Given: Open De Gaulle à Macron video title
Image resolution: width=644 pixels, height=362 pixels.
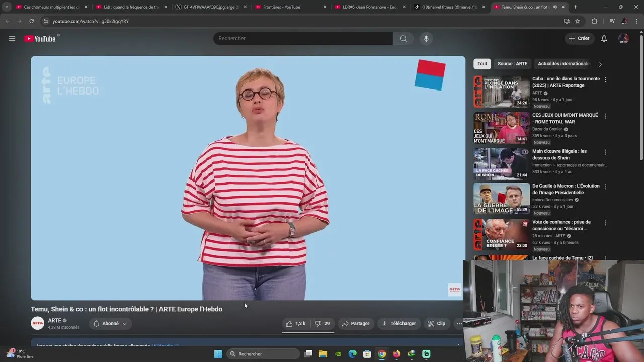Looking at the screenshot, I should (566, 189).
